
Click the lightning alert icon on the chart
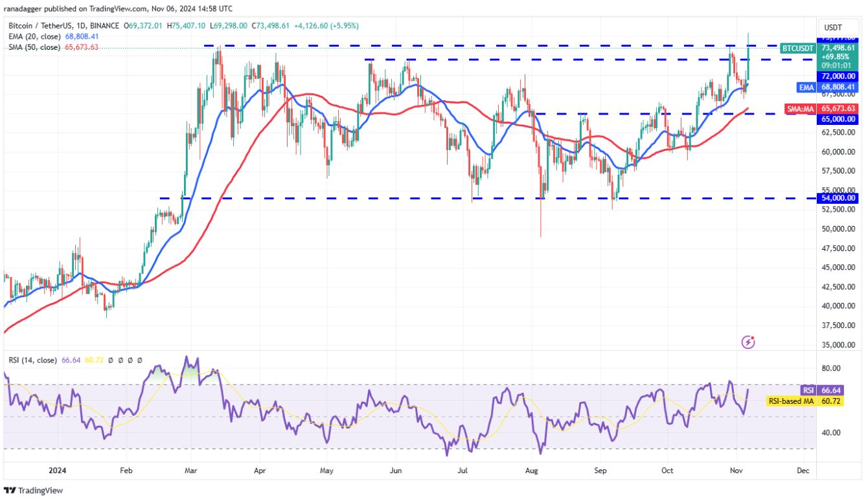point(749,342)
